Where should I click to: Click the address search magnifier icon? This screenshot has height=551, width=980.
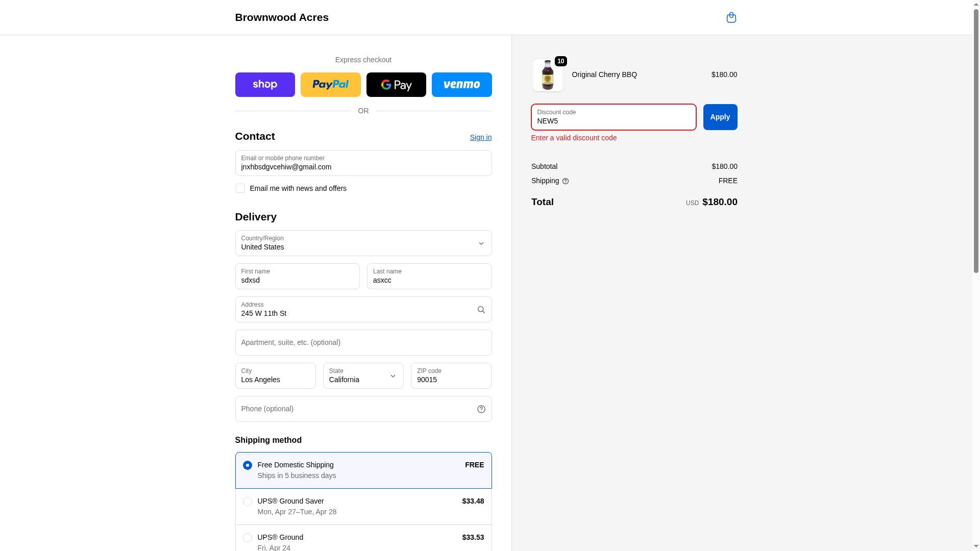(481, 310)
